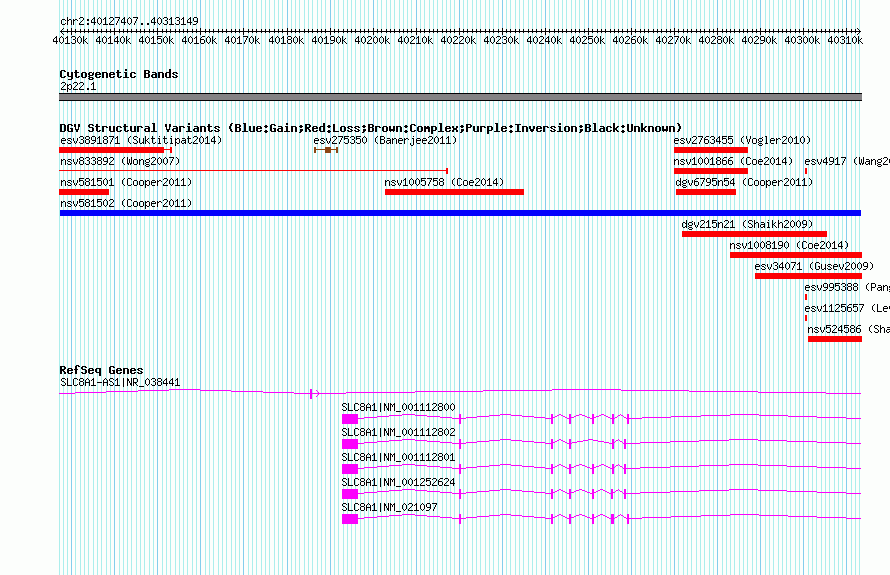Click the Cytogenetic Bands track title
Viewport: 890px width, 575px height.
pos(119,74)
